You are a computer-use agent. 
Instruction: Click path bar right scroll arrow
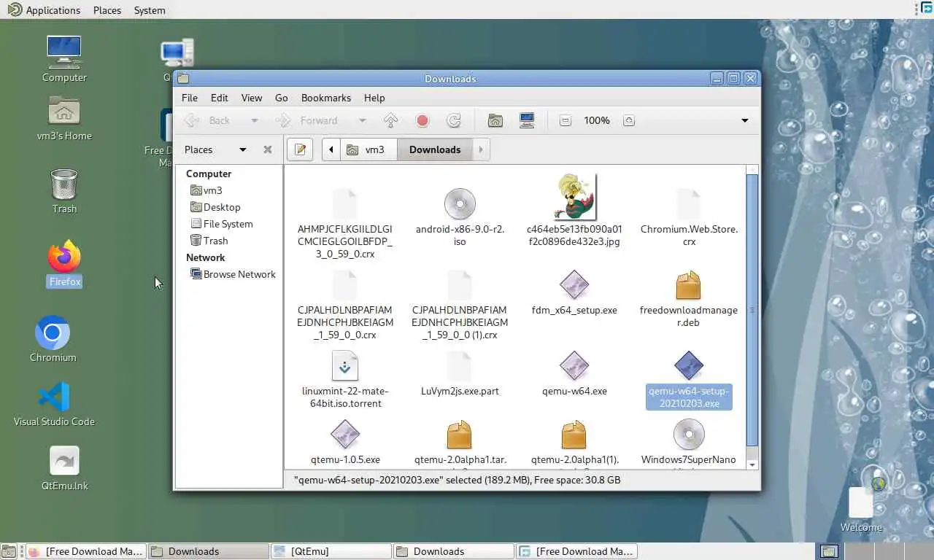(481, 149)
